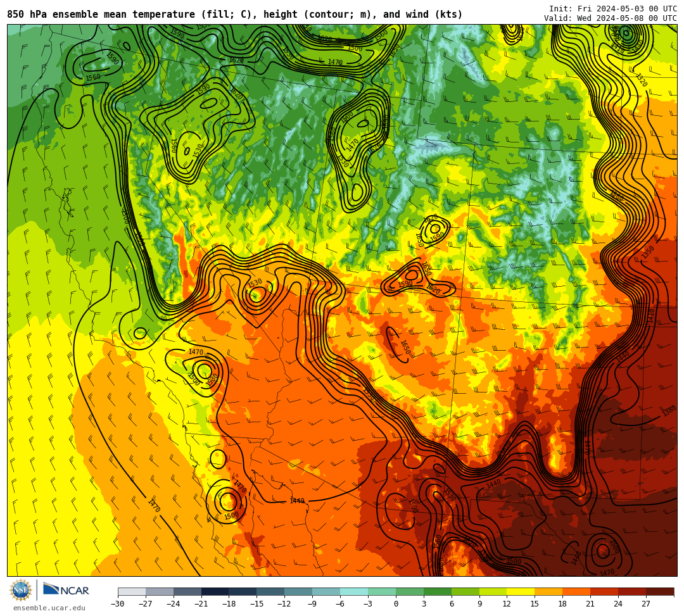Pick the colorbar swatch between −15 and −12
This screenshot has width=684, height=616.
[x=270, y=592]
